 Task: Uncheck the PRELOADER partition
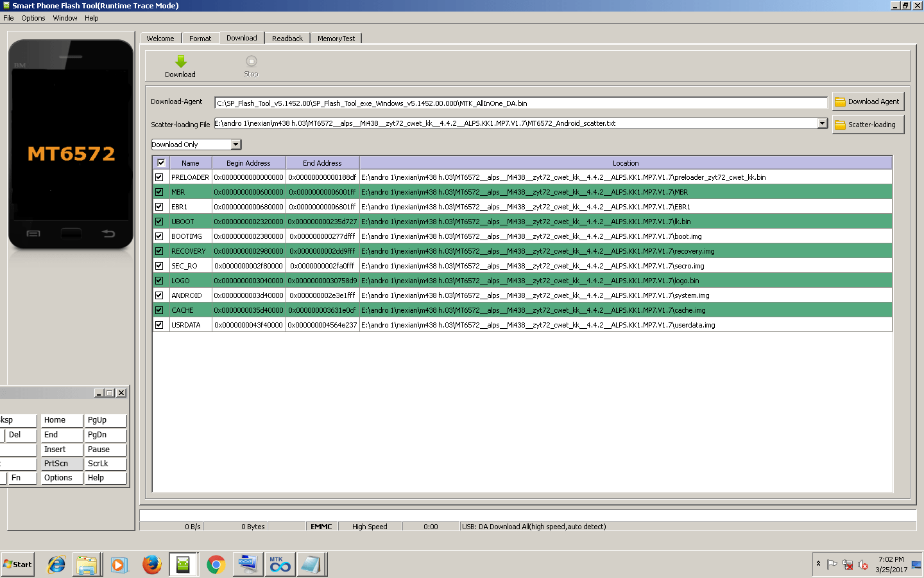pyautogui.click(x=159, y=177)
